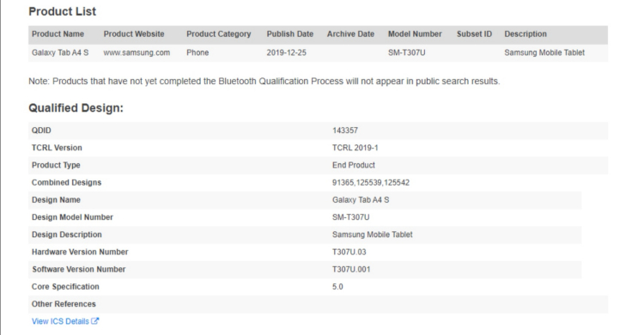Select the Core Specification value 5.0
Viewport: 644px width, 335px height.
337,287
